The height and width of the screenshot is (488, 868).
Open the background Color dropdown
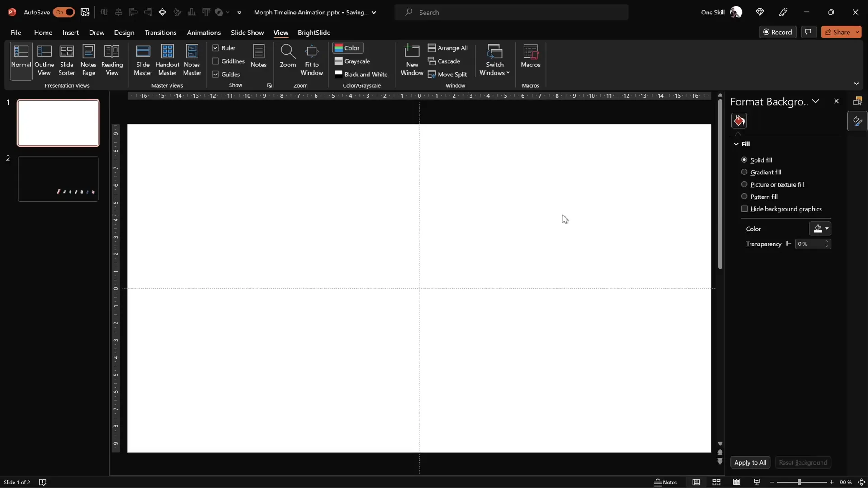826,229
